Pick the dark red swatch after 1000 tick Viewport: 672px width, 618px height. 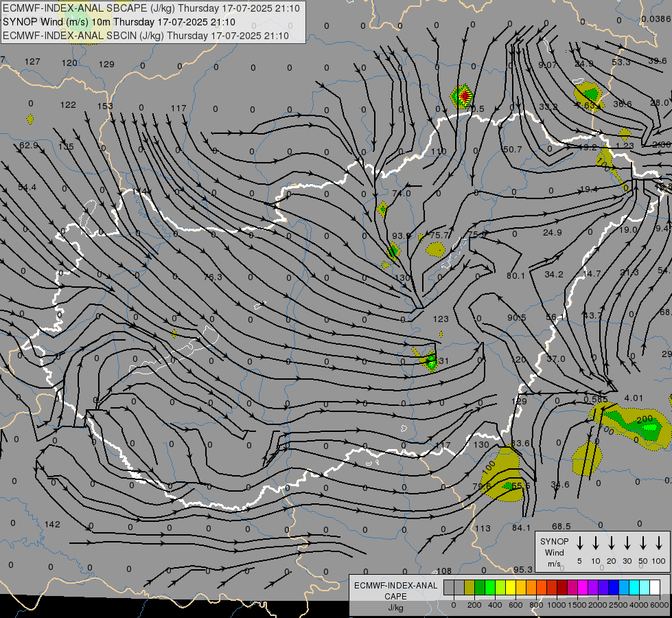(x=562, y=587)
